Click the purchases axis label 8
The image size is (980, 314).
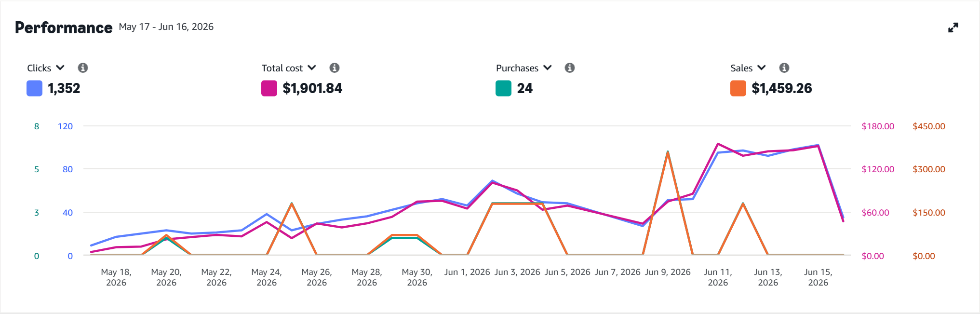click(x=37, y=126)
